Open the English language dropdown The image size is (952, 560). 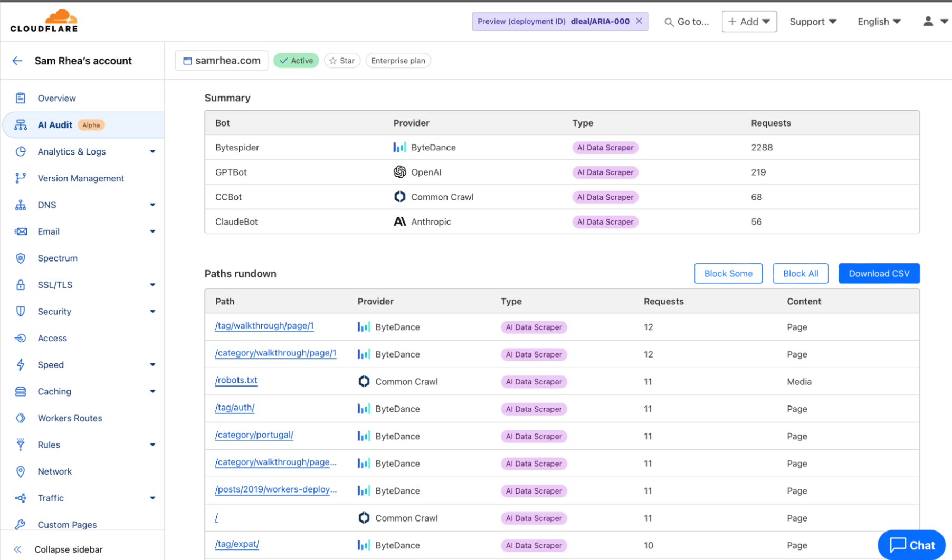[x=878, y=21]
